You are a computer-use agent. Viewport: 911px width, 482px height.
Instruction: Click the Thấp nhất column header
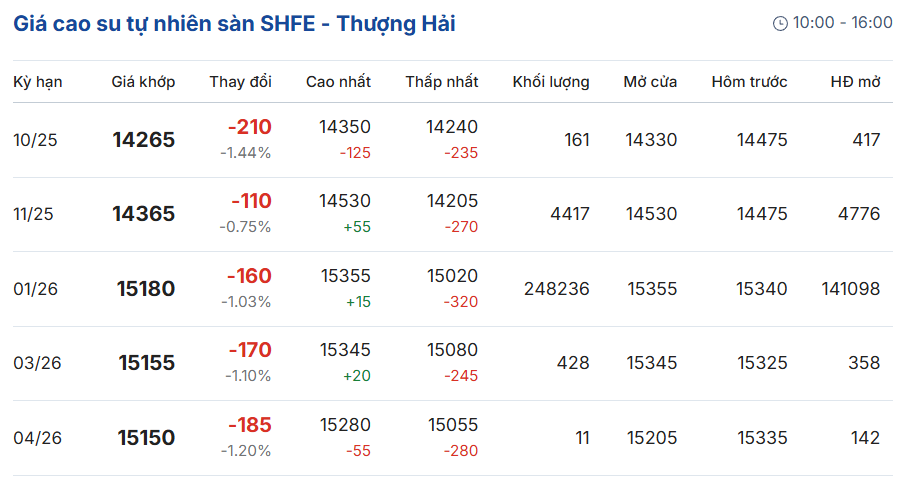tap(441, 82)
